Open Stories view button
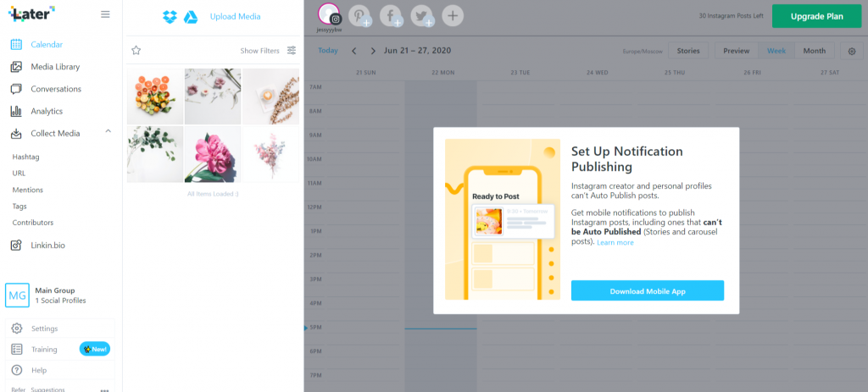This screenshot has height=392, width=868. click(688, 51)
